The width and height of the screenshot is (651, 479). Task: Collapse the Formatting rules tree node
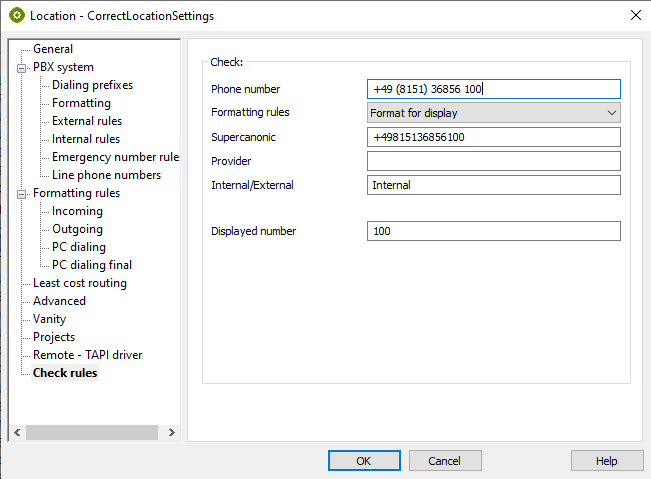[22, 193]
